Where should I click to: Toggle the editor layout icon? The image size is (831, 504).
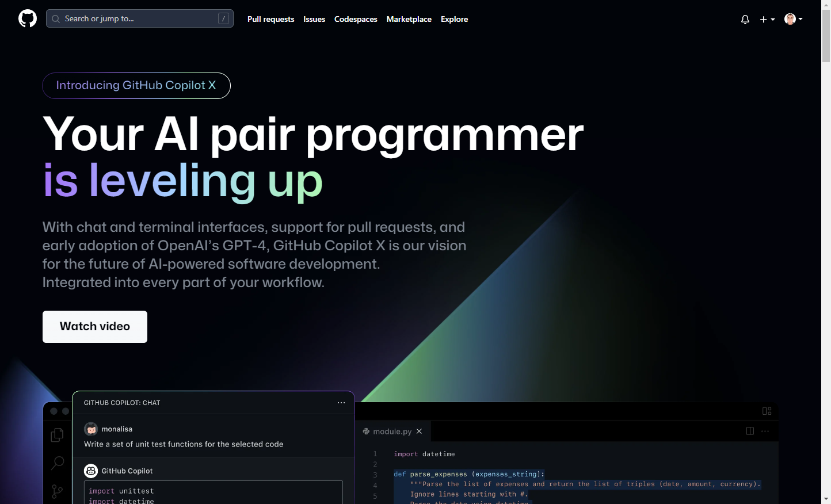(x=767, y=411)
